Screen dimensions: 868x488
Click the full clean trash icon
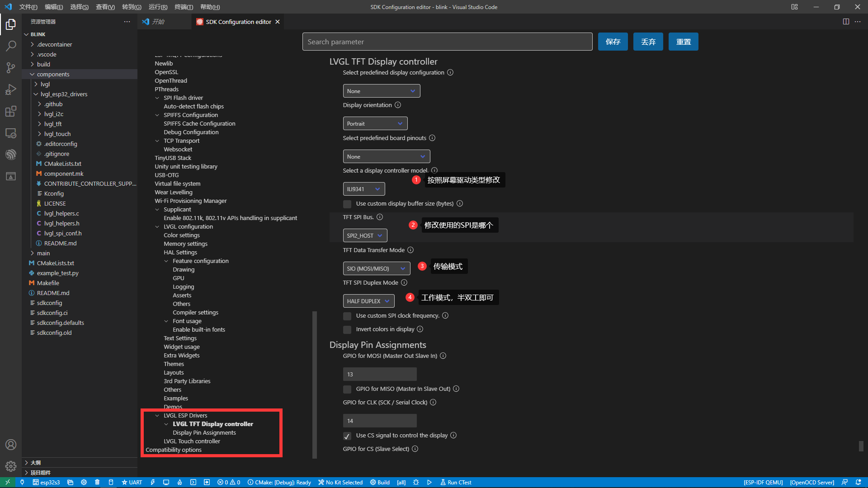point(97,482)
